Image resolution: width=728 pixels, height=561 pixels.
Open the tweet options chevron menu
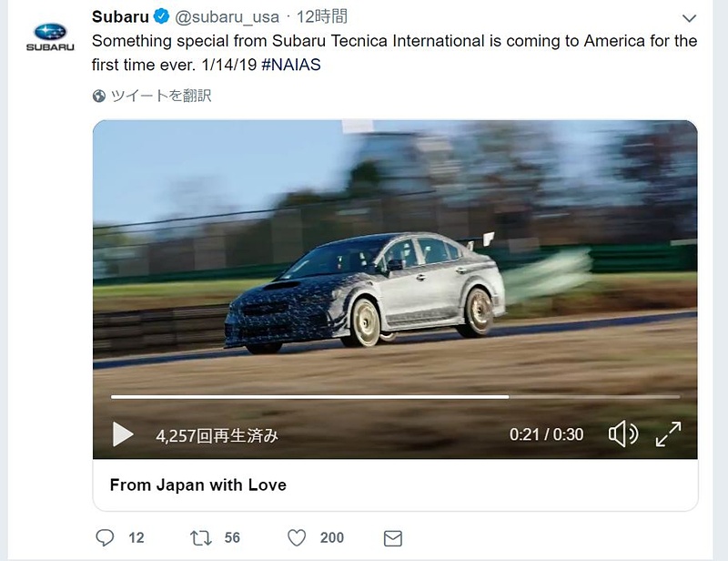(689, 18)
